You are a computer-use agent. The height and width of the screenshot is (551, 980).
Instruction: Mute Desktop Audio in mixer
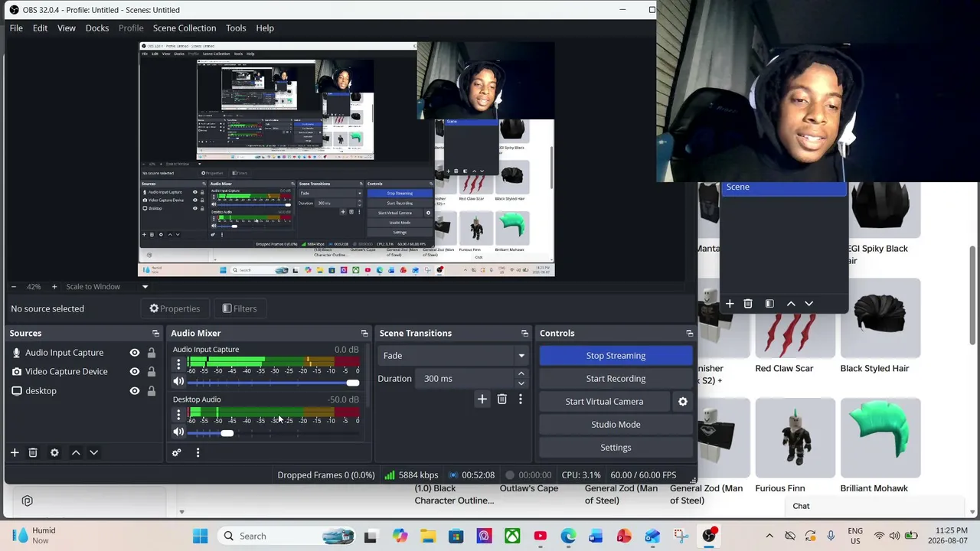(178, 432)
